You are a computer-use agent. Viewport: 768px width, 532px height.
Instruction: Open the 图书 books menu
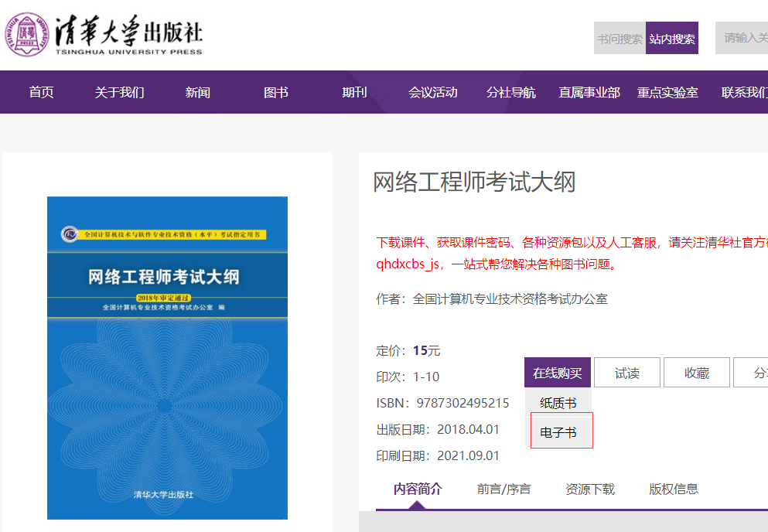(x=276, y=93)
